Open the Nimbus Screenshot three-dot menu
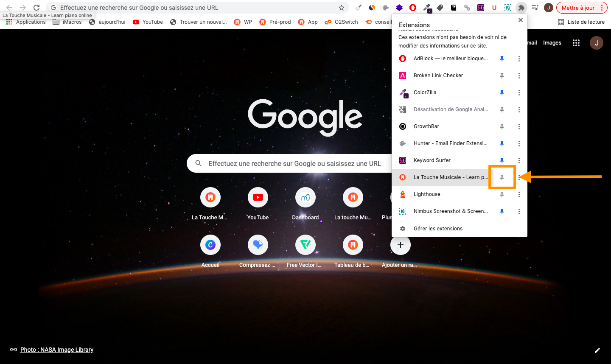 coord(519,211)
